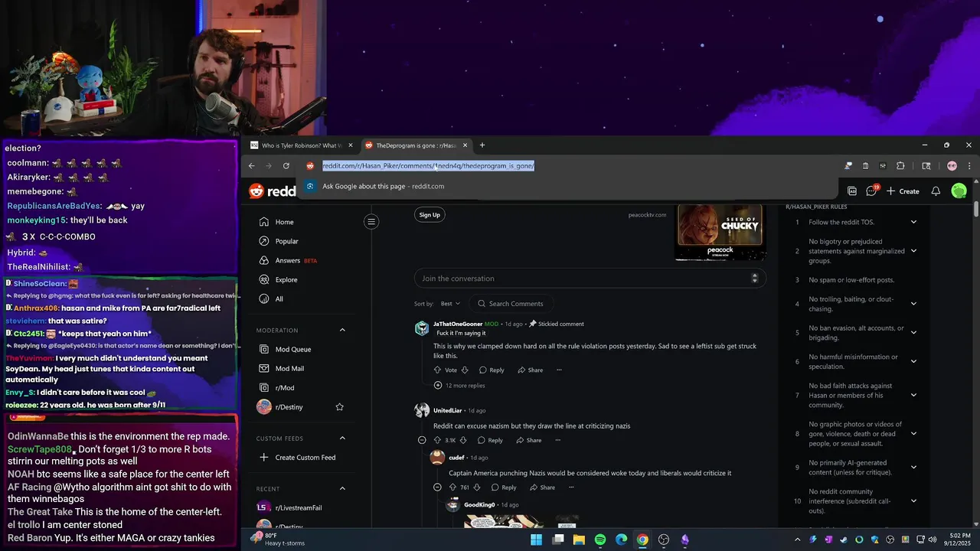Image resolution: width=980 pixels, height=551 pixels.
Task: Switch to the 'Who is Tyler Robinson' tab
Action: [x=302, y=145]
